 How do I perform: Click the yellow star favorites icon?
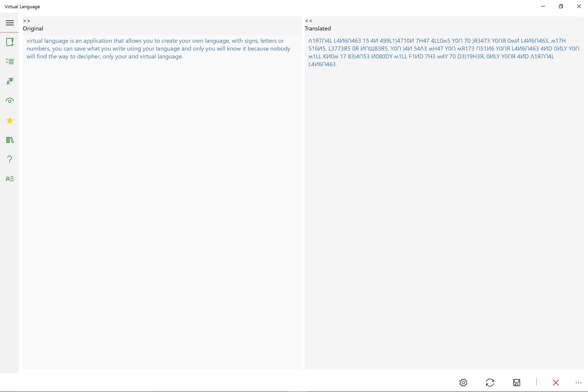(10, 121)
